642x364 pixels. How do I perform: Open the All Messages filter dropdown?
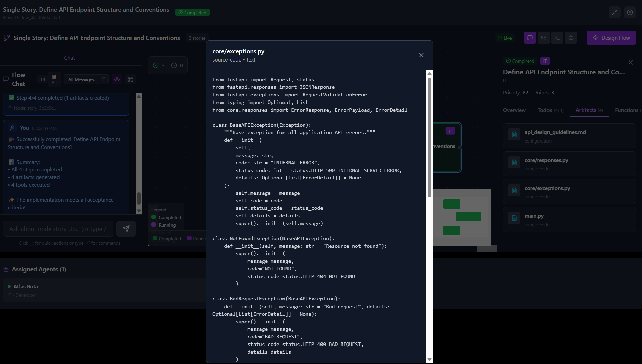pyautogui.click(x=86, y=80)
